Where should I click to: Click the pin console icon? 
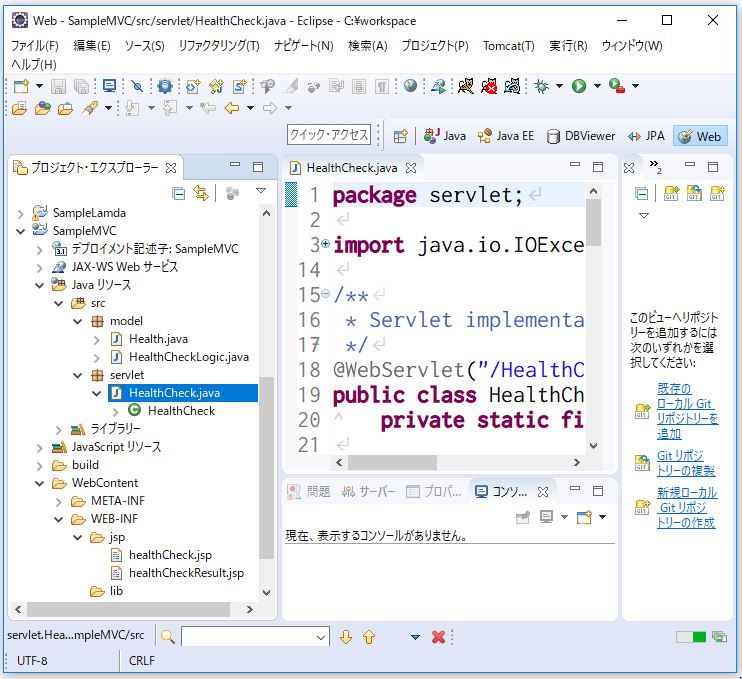[523, 517]
